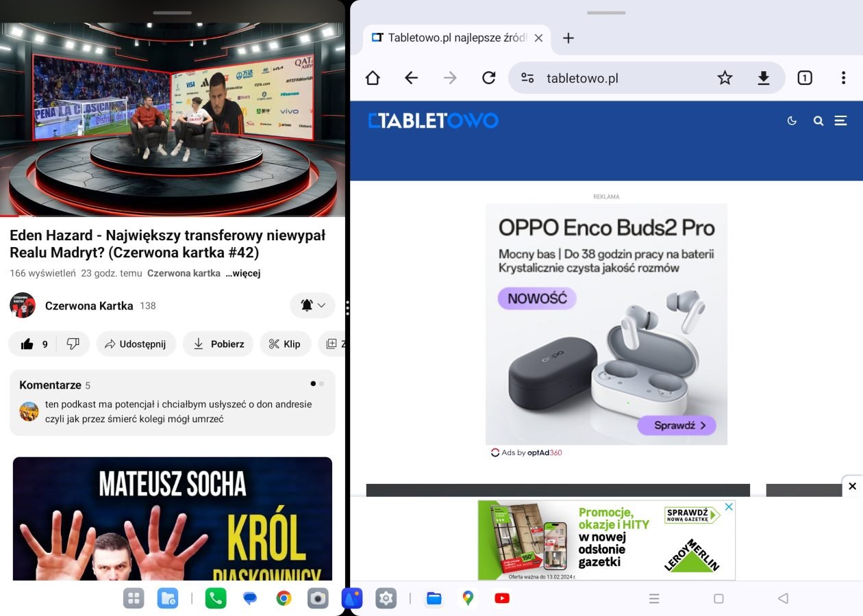Screen dimensions: 863x616
Task: Tap the Chrome window top handle
Action: [606, 12]
